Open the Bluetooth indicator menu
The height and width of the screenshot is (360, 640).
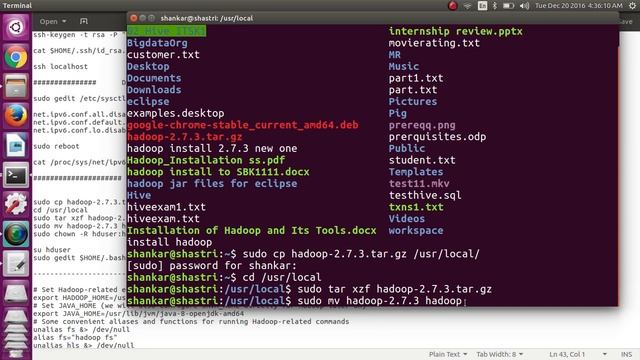[x=495, y=6]
